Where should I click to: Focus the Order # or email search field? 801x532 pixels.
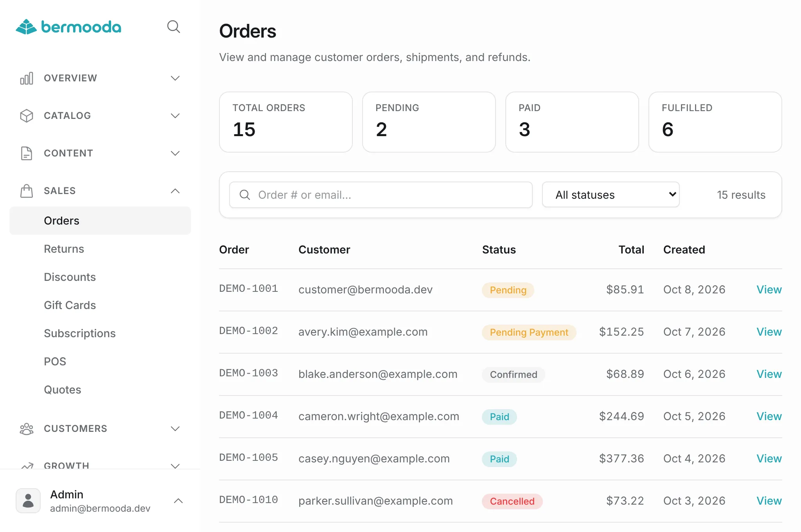pos(381,195)
